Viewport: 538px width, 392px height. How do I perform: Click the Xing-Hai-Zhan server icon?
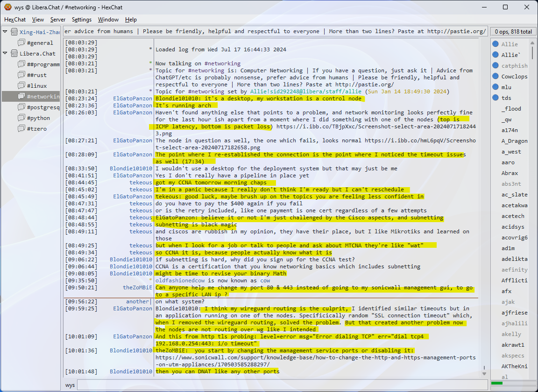(14, 32)
